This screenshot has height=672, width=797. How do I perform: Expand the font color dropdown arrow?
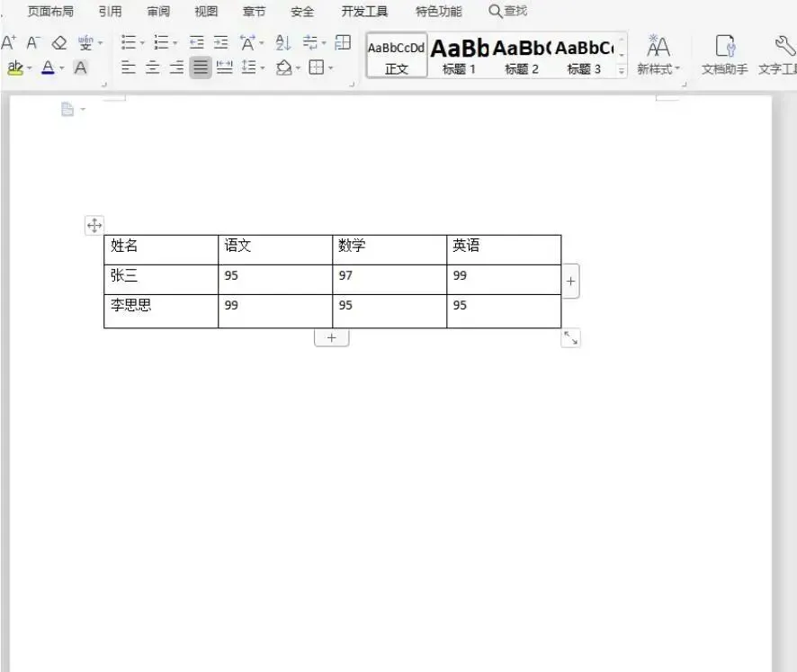coord(61,68)
